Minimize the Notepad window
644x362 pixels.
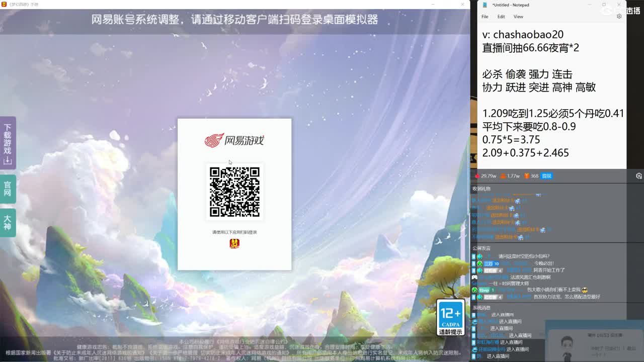pos(590,5)
